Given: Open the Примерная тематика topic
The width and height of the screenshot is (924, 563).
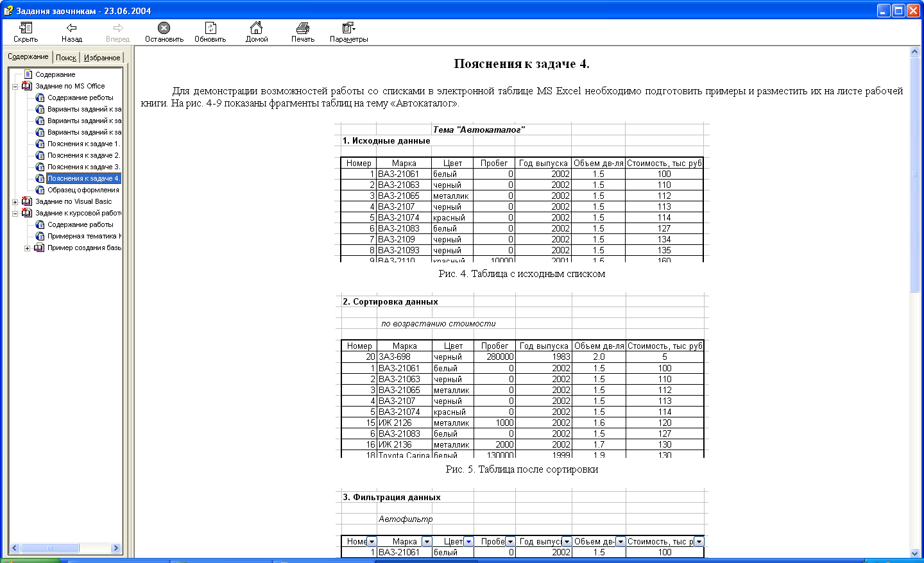Looking at the screenshot, I should (x=84, y=236).
